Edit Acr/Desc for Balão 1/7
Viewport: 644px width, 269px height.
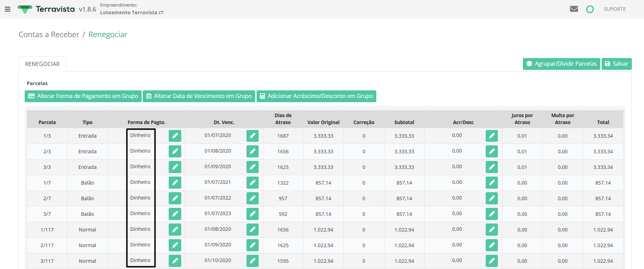click(492, 183)
